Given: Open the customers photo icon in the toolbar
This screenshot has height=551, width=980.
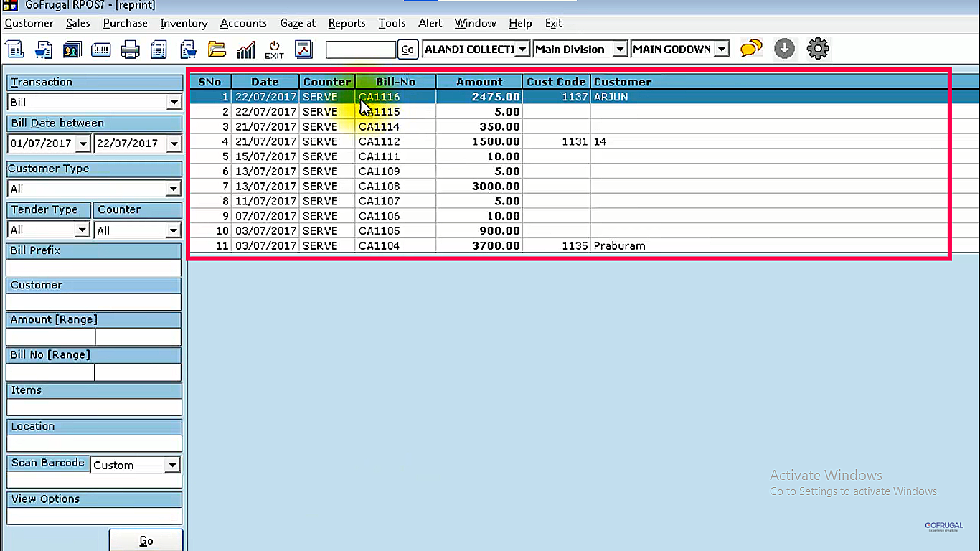Looking at the screenshot, I should pos(72,49).
